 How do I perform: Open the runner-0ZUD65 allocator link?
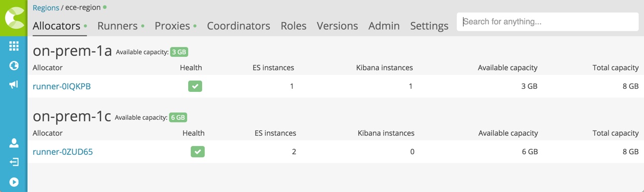tap(63, 152)
